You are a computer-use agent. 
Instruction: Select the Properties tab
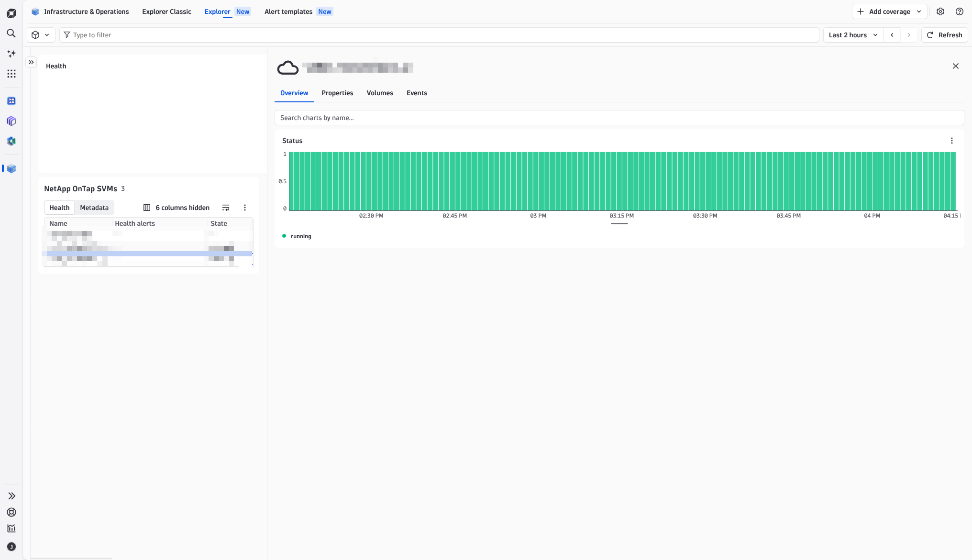coord(337,93)
